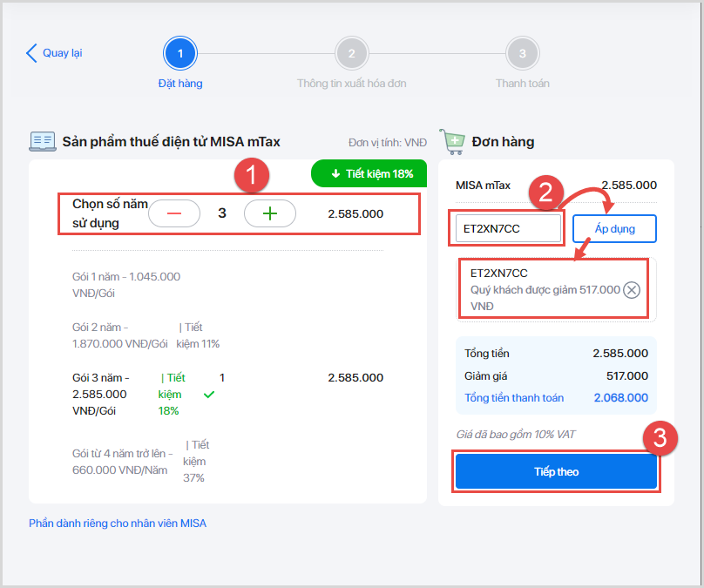Decrease the number of usage years

[x=174, y=213]
